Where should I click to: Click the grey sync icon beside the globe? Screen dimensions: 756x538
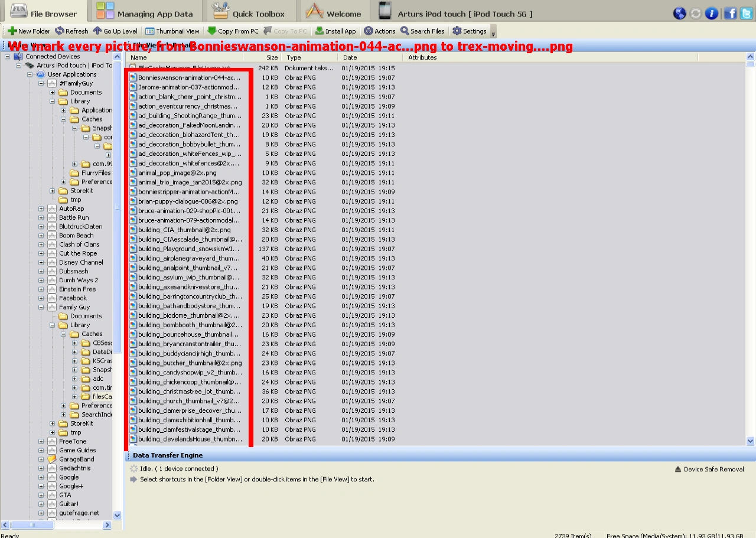696,14
